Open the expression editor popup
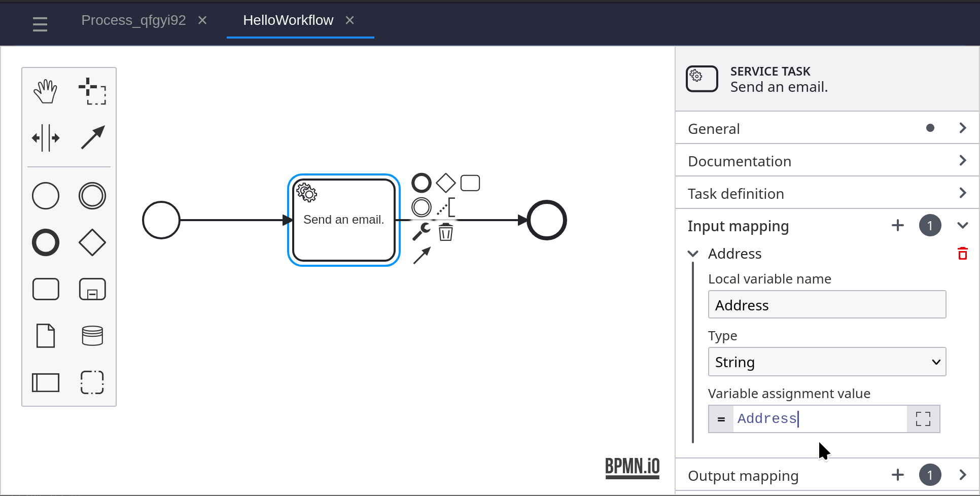 [923, 419]
